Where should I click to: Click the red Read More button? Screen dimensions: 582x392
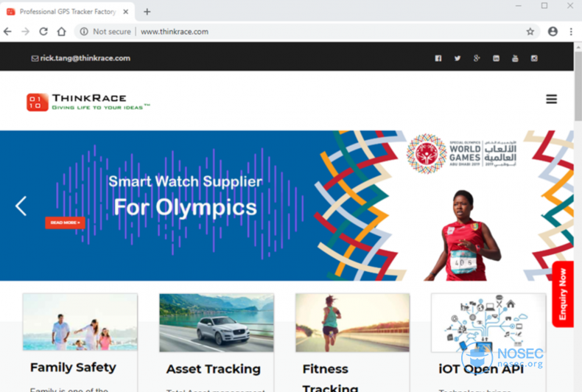coord(65,223)
